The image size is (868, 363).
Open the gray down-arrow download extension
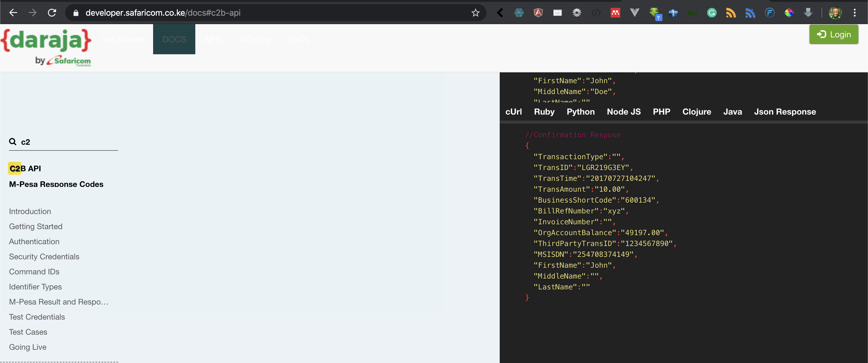808,13
